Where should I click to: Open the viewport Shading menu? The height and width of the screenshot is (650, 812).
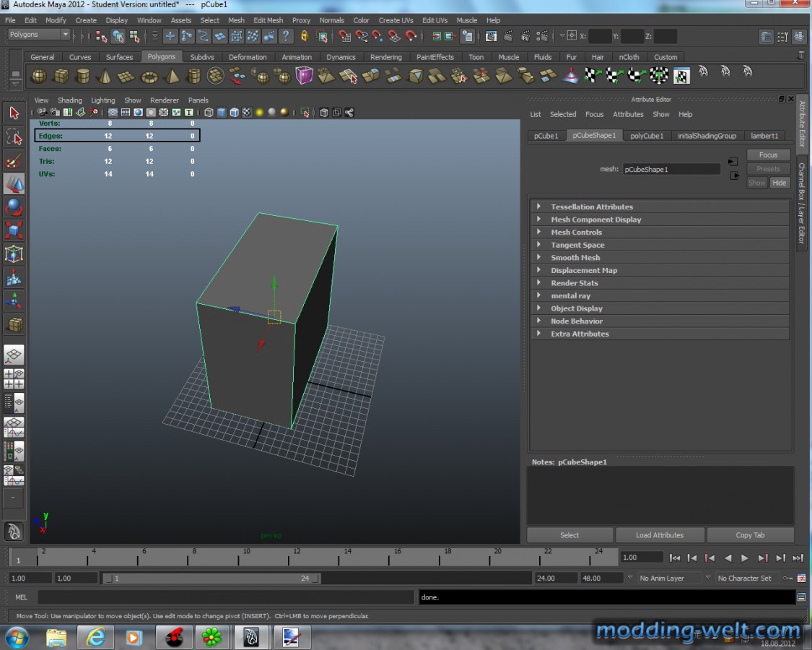tap(69, 100)
